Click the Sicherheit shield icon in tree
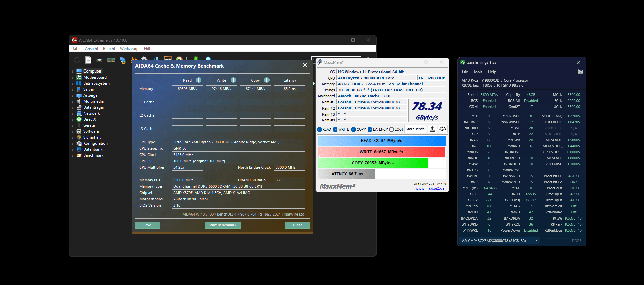Image resolution: width=644 pixels, height=285 pixels. coord(79,137)
